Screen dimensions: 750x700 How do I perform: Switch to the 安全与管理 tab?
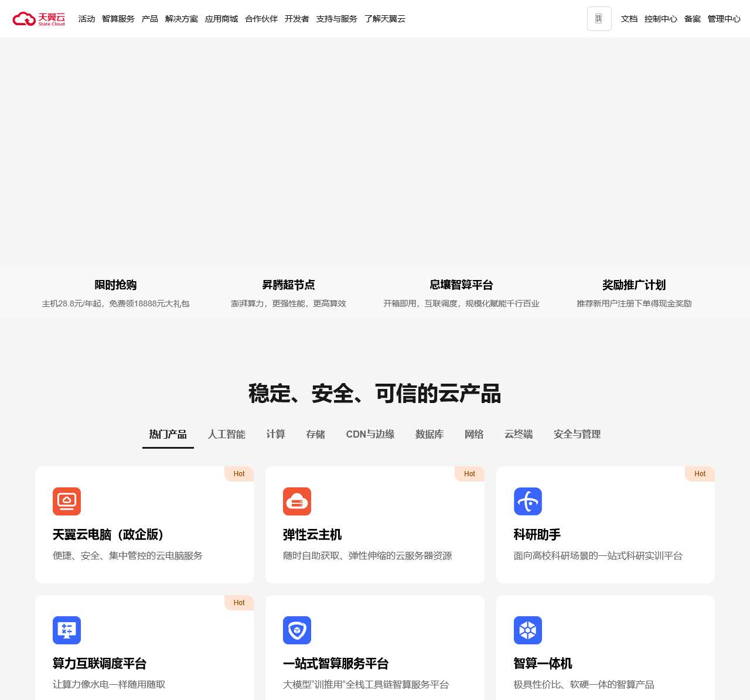(x=577, y=435)
